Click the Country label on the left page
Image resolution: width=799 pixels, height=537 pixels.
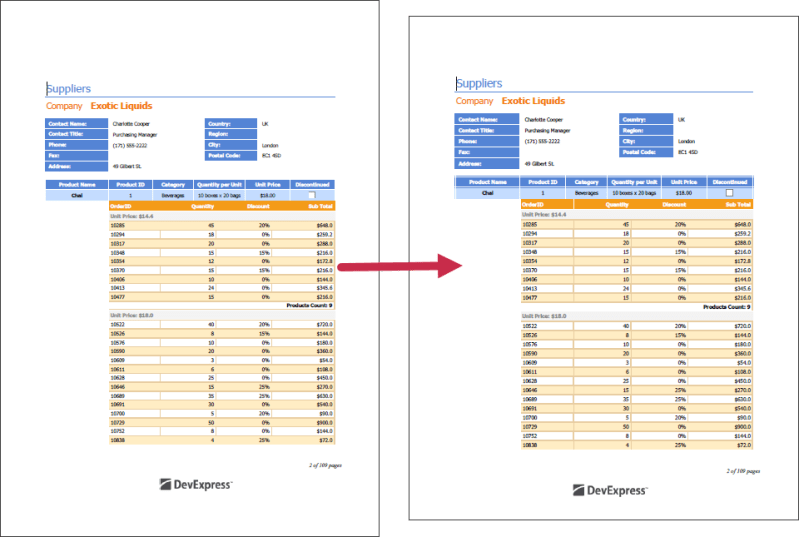(231, 124)
